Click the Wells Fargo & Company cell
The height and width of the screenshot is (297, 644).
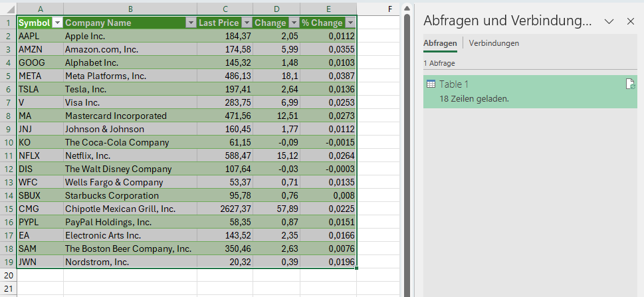[x=130, y=183]
